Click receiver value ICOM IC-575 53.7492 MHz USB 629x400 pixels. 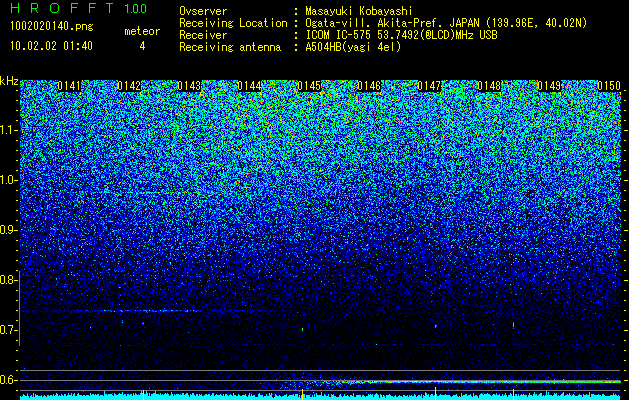(401, 35)
